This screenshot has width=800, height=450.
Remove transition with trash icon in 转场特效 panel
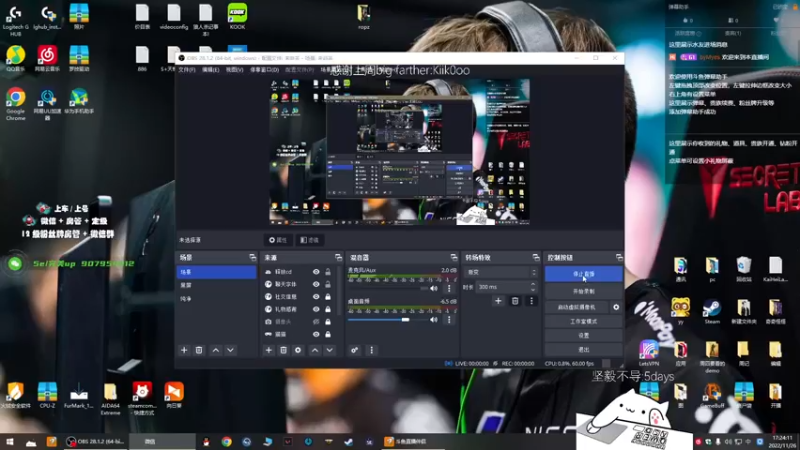[515, 301]
